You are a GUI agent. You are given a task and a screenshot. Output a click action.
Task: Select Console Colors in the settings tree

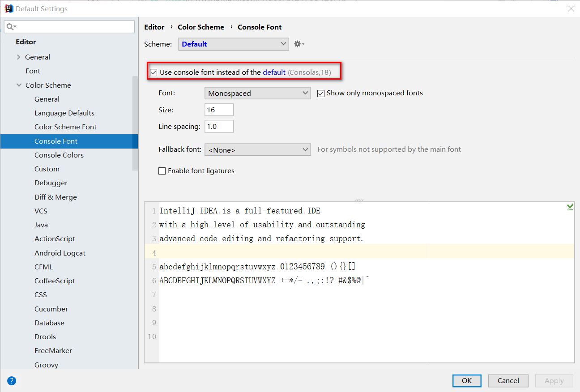pyautogui.click(x=59, y=155)
